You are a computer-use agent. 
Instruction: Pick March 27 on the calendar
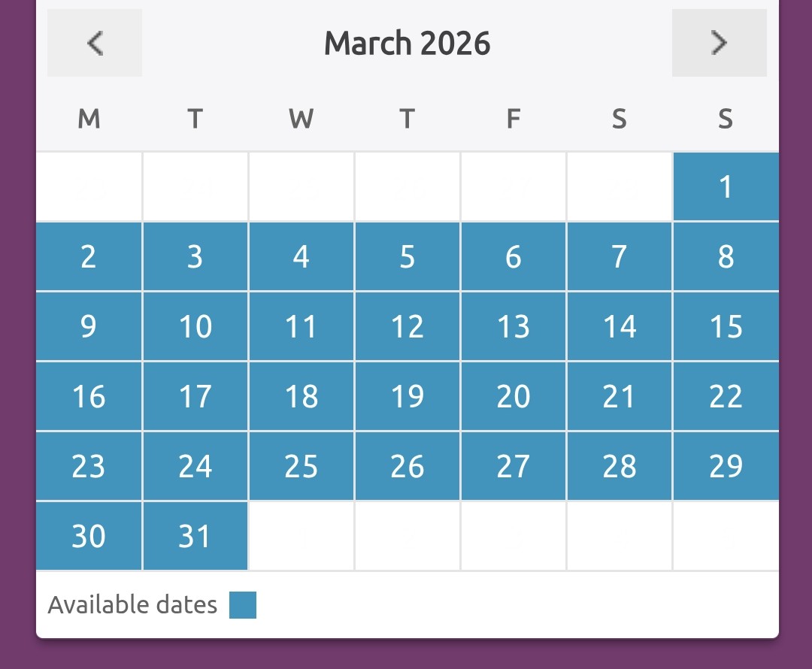coord(514,467)
